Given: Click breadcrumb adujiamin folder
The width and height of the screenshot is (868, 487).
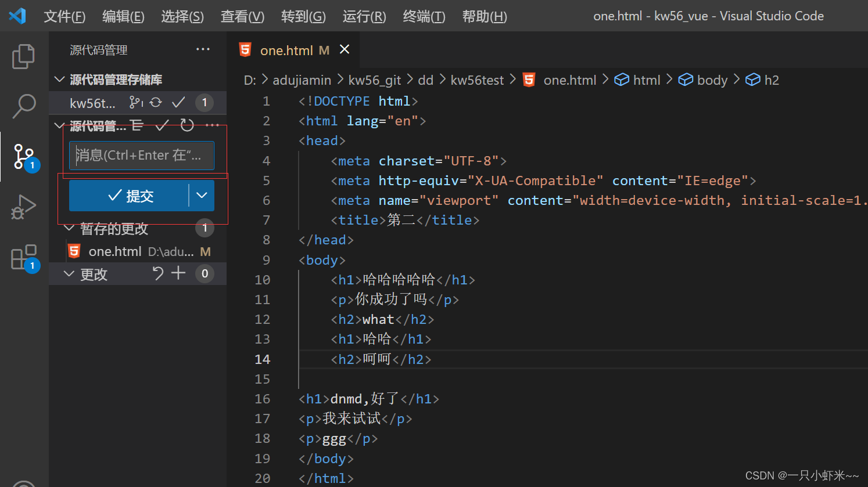Looking at the screenshot, I should click(x=302, y=80).
